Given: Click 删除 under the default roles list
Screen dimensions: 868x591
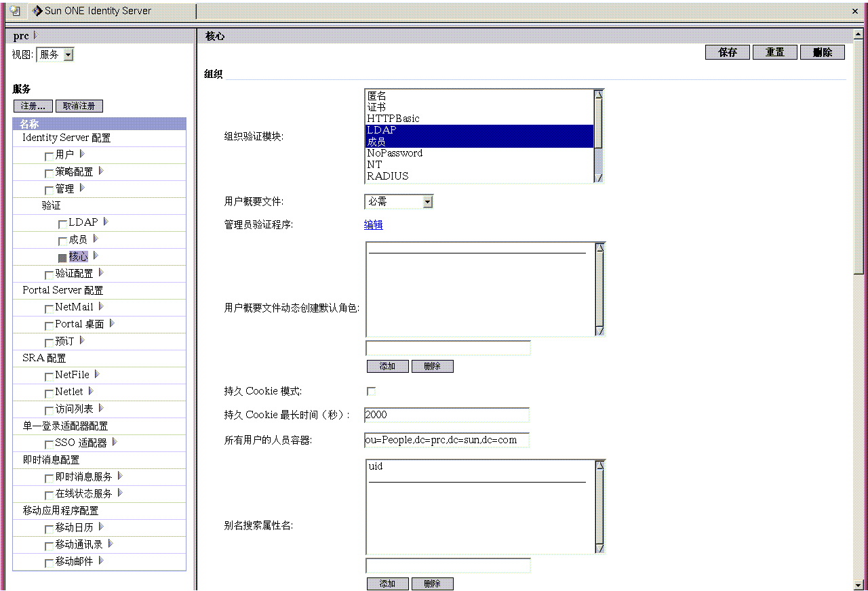Looking at the screenshot, I should point(433,366).
